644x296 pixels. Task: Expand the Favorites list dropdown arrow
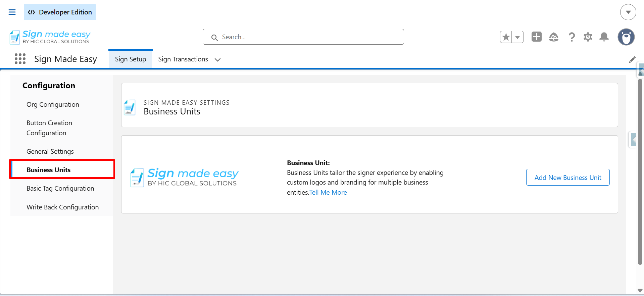coord(517,37)
